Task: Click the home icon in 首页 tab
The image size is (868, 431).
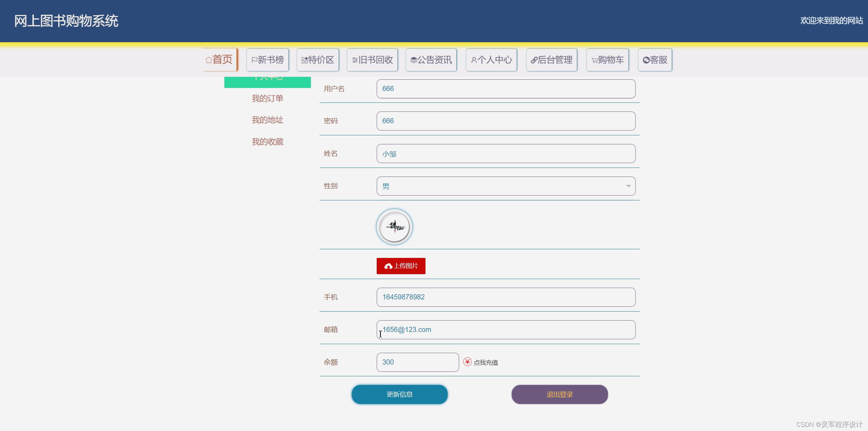Action: coord(209,60)
